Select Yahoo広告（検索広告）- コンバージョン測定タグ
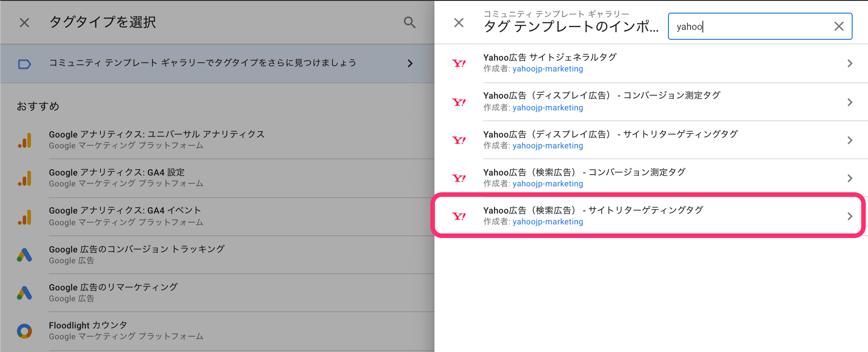Image resolution: width=868 pixels, height=352 pixels. pyautogui.click(x=651, y=178)
